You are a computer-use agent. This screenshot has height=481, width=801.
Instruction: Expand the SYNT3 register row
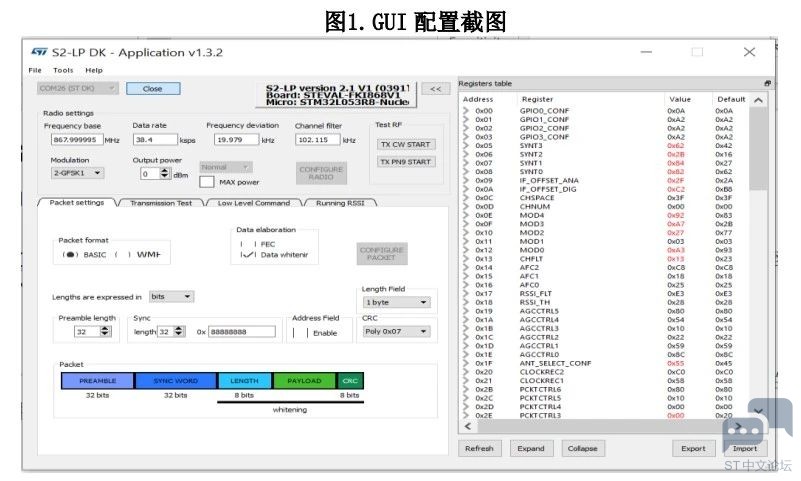[466, 146]
